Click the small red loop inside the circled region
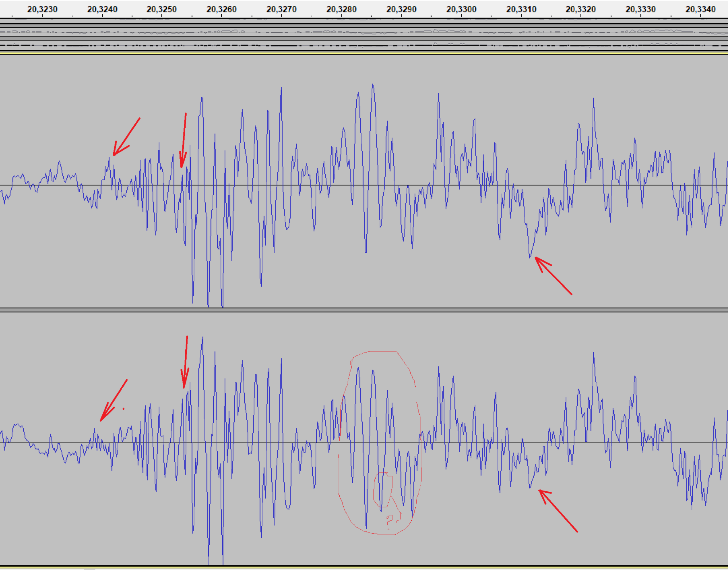 (383, 489)
